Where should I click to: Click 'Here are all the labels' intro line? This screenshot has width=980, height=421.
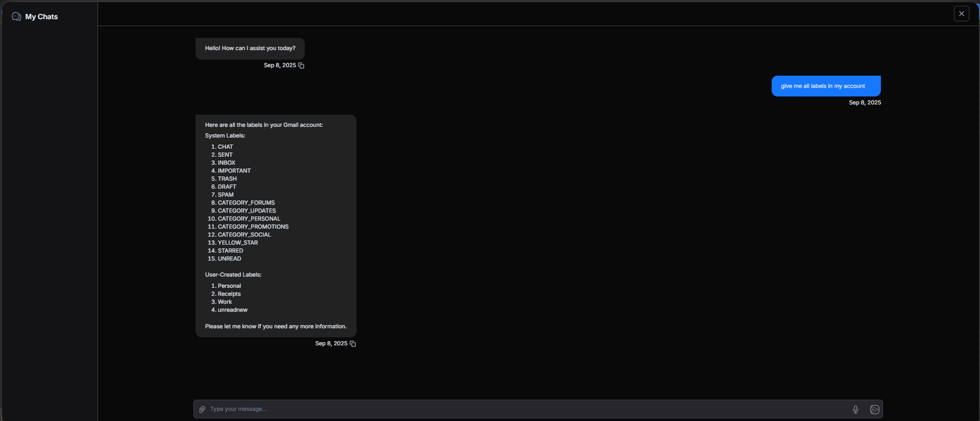264,125
